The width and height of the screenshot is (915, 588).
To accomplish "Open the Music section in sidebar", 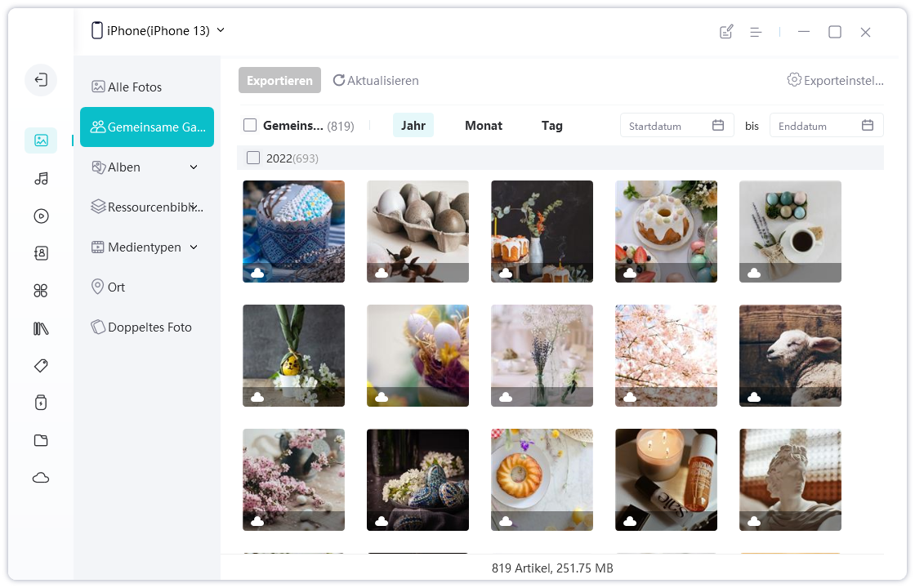I will point(41,178).
